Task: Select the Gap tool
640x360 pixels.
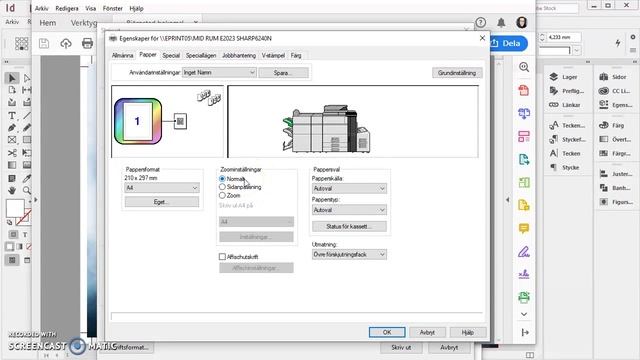Action: pyautogui.click(x=27, y=90)
